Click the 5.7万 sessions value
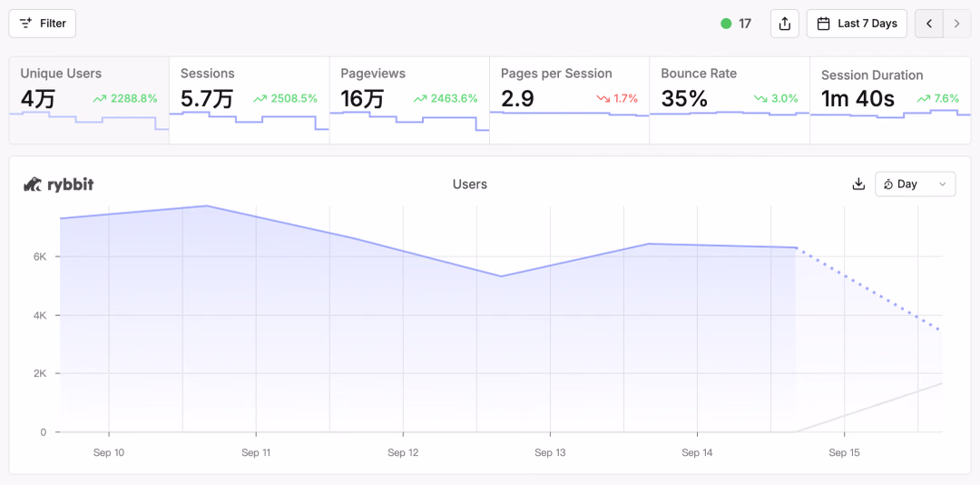This screenshot has width=980, height=485. point(207,99)
